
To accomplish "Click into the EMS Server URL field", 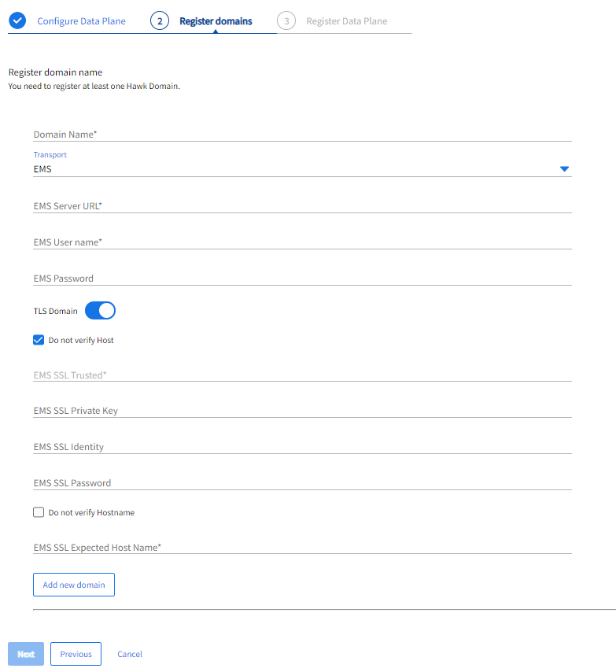I will (x=302, y=206).
